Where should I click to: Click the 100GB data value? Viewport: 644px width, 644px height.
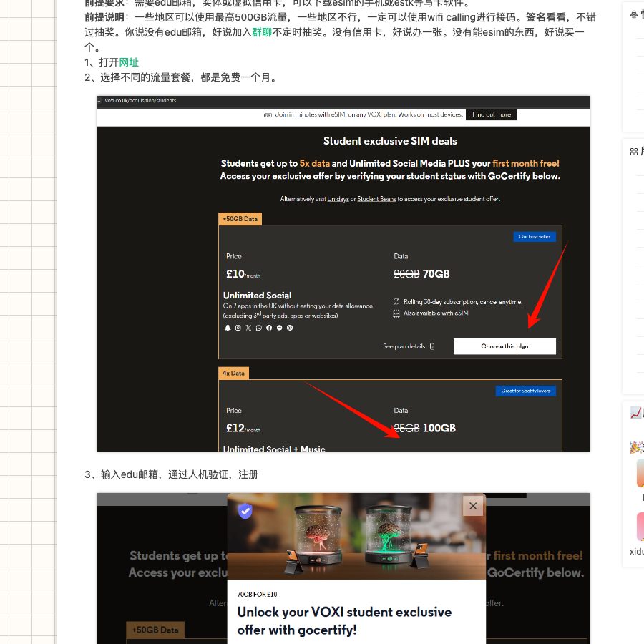click(x=439, y=429)
